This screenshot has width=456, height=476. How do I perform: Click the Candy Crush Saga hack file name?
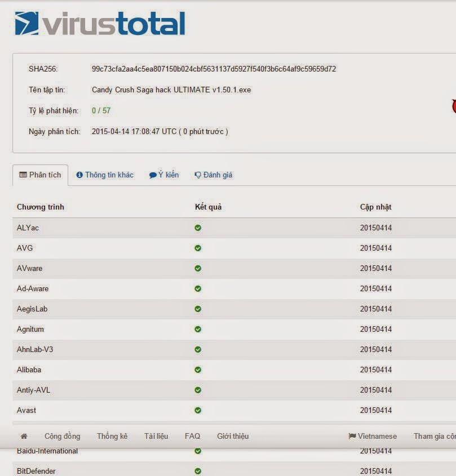171,90
